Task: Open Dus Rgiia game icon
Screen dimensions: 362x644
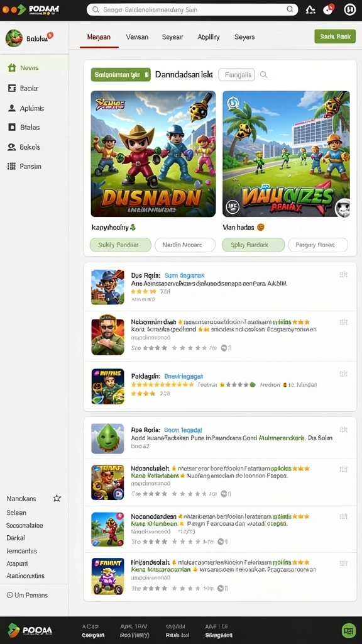Action: tap(107, 287)
